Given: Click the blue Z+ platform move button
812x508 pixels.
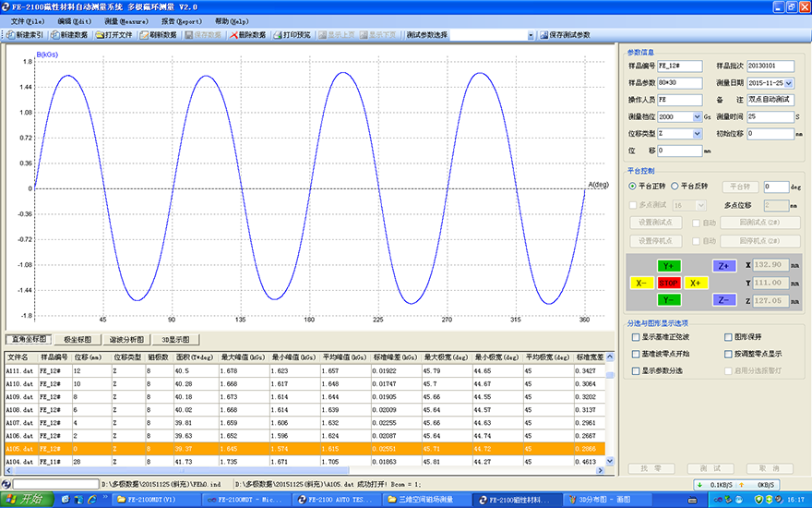Looking at the screenshot, I should tap(724, 266).
